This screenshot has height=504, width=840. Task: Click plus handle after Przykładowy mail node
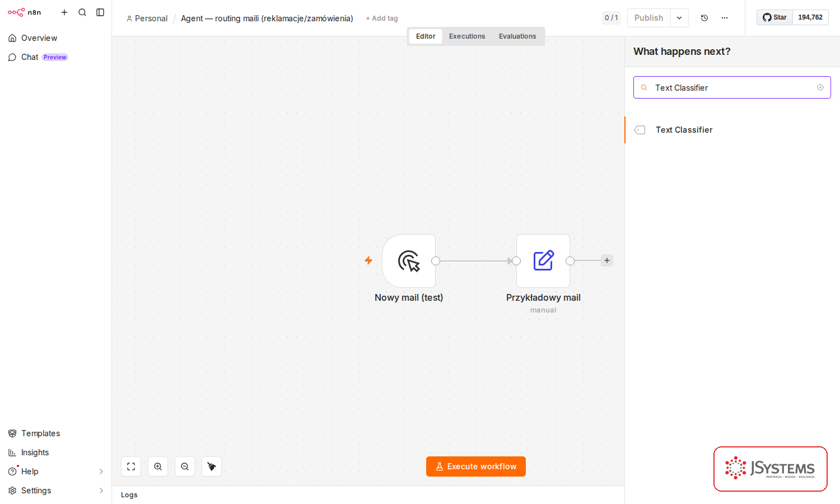(607, 260)
